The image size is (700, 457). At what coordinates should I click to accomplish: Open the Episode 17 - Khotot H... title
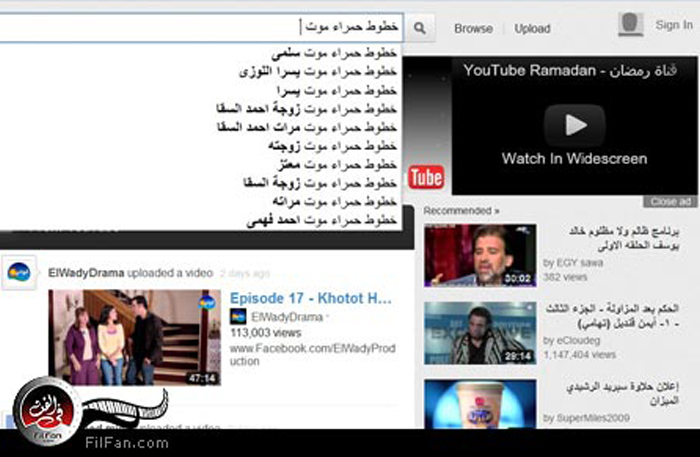311,298
